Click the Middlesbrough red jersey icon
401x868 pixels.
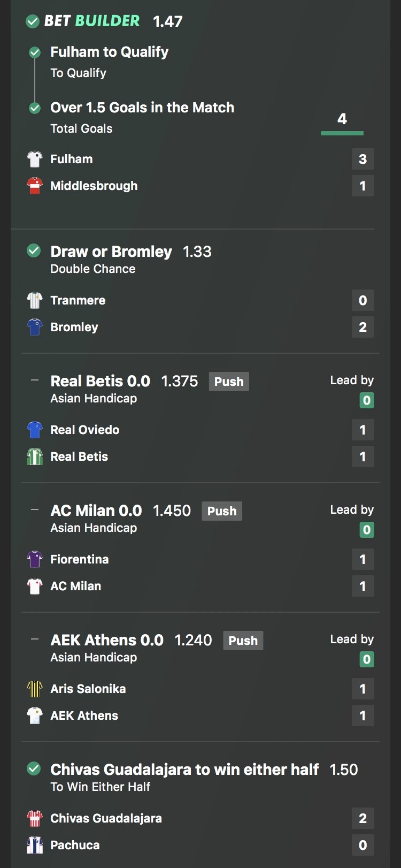[35, 186]
